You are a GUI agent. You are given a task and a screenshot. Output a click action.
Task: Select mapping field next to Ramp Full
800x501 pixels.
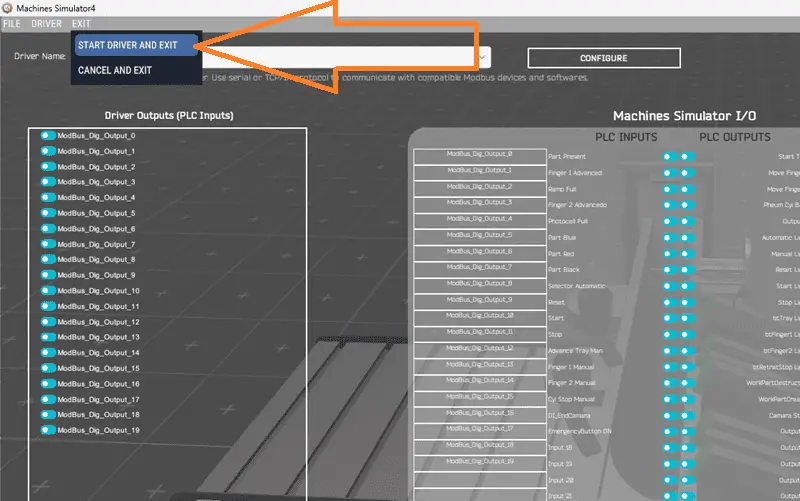(x=480, y=189)
